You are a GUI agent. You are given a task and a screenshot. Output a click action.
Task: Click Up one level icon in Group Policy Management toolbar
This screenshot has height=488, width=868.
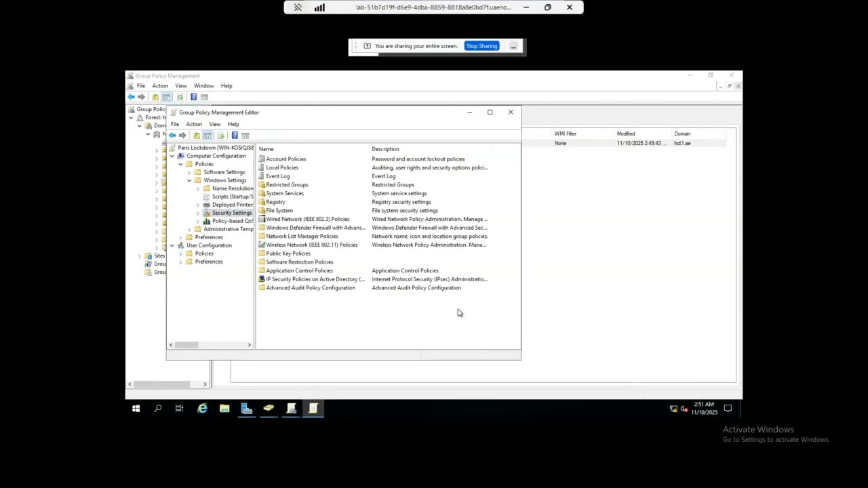[155, 97]
